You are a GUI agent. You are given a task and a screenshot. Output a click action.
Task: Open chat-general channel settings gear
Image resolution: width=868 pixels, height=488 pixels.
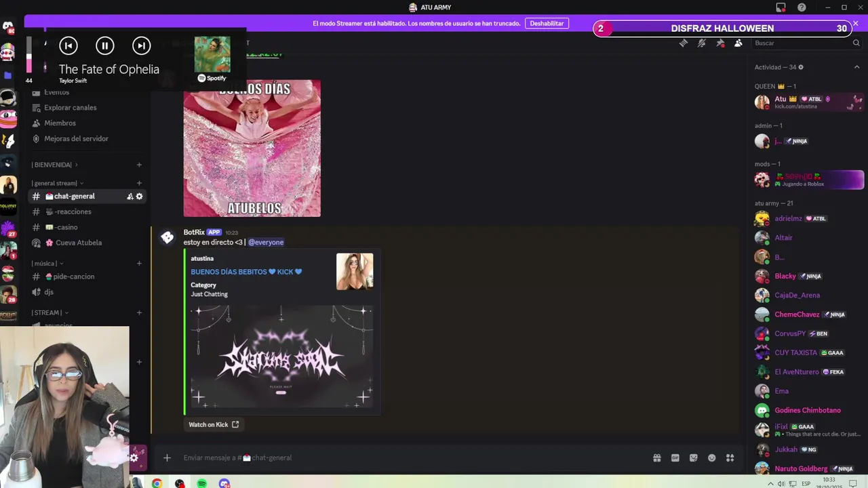139,197
